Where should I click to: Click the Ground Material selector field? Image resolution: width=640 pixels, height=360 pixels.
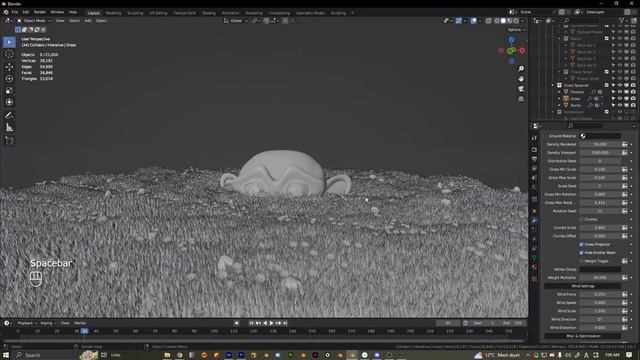(600, 136)
